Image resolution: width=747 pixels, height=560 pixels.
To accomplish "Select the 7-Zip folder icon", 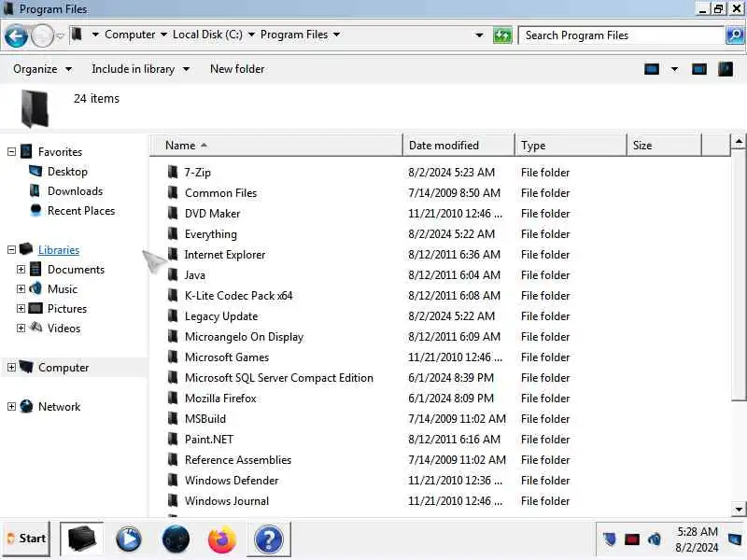I will tap(173, 172).
